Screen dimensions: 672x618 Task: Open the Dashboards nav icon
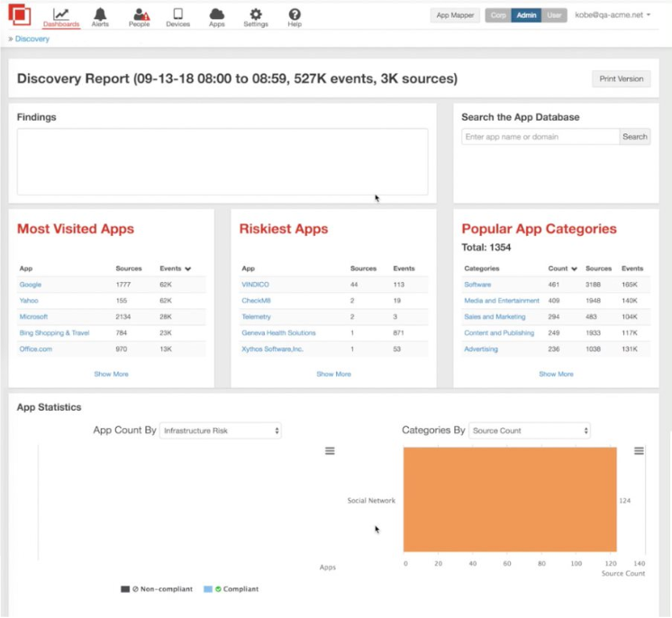(61, 18)
